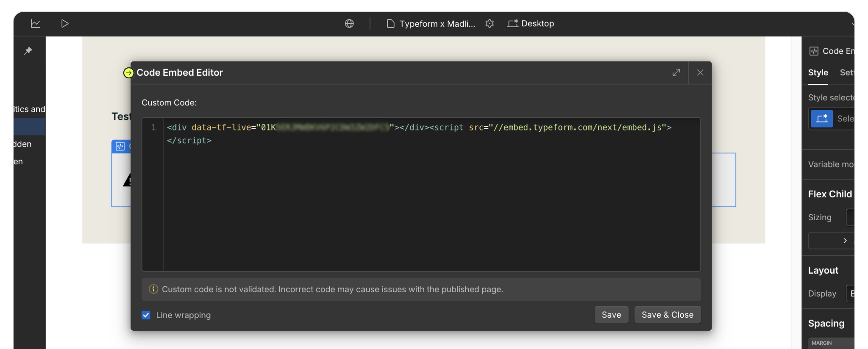Open the Typeform x Madli... page selector
This screenshot has width=868, height=349.
(431, 24)
